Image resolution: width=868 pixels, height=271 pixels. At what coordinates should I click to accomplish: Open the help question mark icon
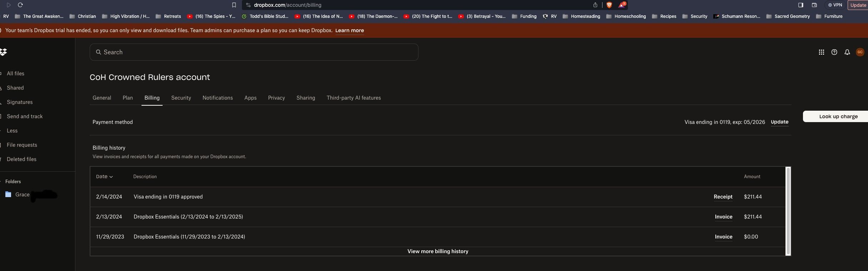pyautogui.click(x=834, y=52)
